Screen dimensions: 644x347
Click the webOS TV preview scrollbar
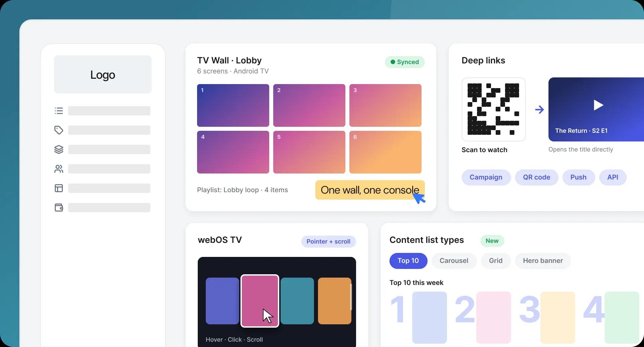click(x=351, y=297)
